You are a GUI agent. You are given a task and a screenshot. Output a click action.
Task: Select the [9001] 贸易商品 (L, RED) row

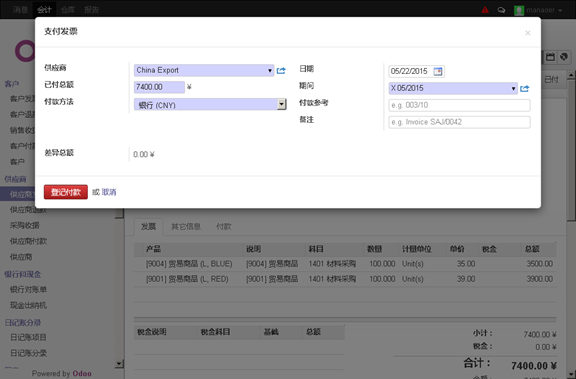345,279
